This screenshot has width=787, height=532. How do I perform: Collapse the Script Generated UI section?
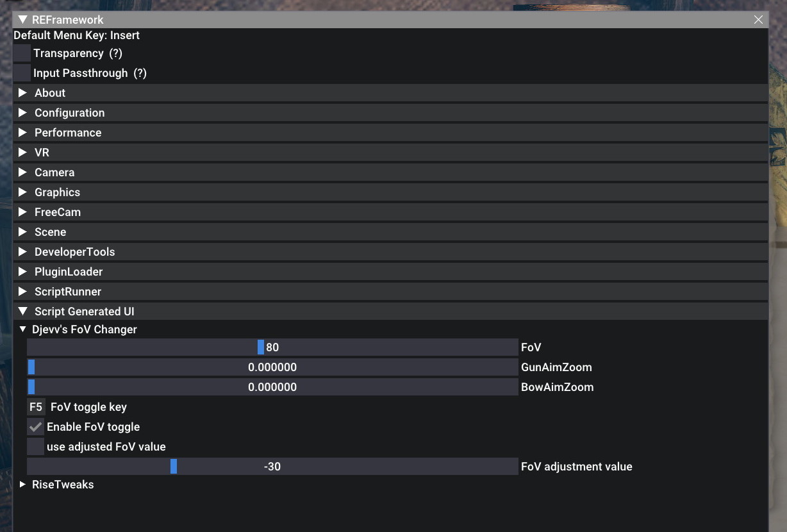tap(390, 312)
